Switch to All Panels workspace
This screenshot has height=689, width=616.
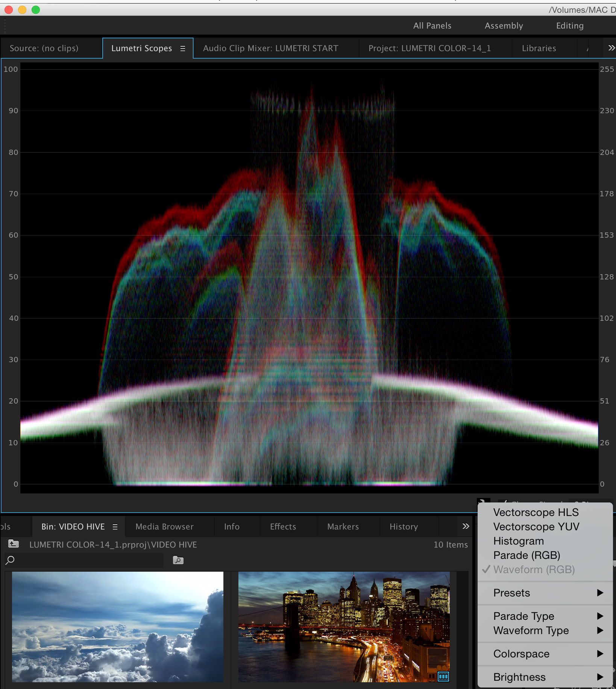tap(432, 26)
